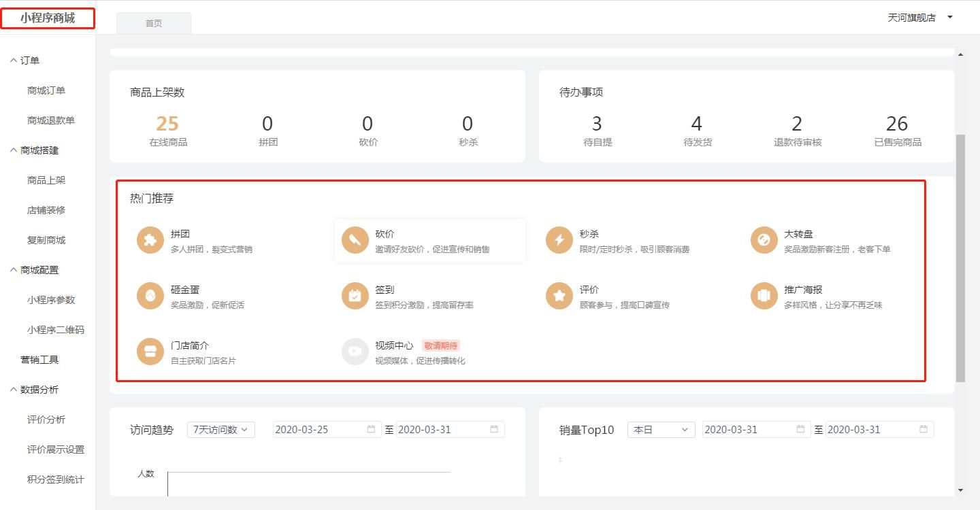The width and height of the screenshot is (980, 510).
Task: Click the 签到 calendar check icon
Action: click(x=355, y=296)
